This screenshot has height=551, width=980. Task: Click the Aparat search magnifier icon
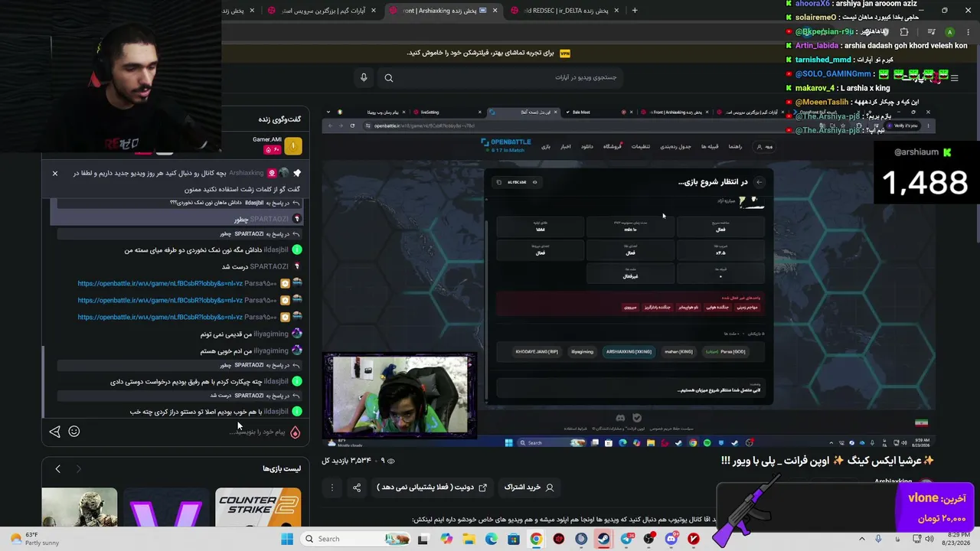click(x=389, y=77)
